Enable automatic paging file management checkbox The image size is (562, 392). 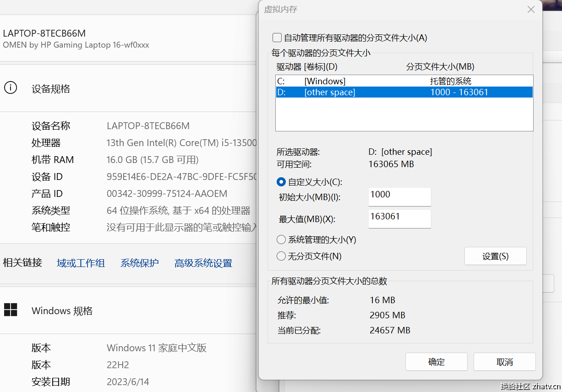click(277, 38)
